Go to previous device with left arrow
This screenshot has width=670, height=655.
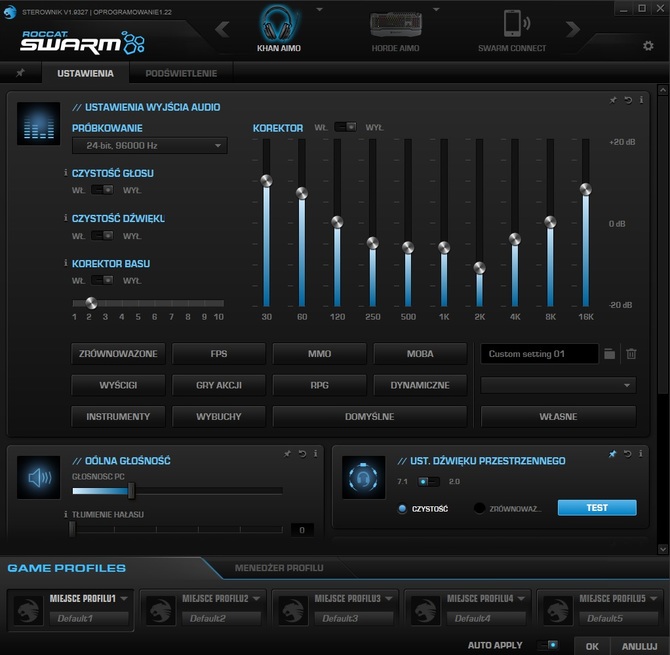[x=222, y=29]
